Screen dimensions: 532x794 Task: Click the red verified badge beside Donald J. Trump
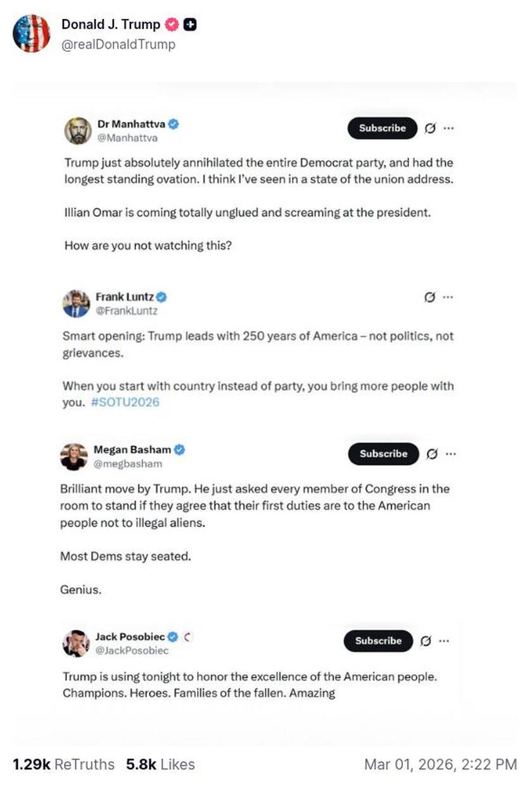tap(171, 25)
